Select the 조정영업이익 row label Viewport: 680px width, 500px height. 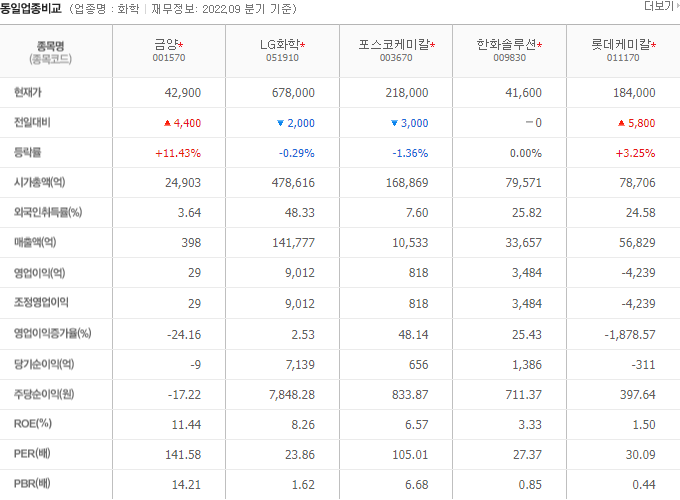click(41, 302)
